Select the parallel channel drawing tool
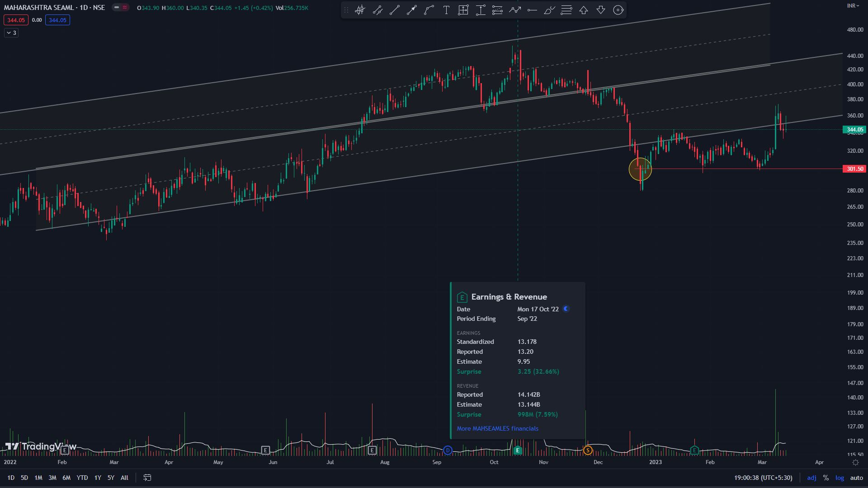Viewport: 868px width, 488px height. [x=377, y=10]
